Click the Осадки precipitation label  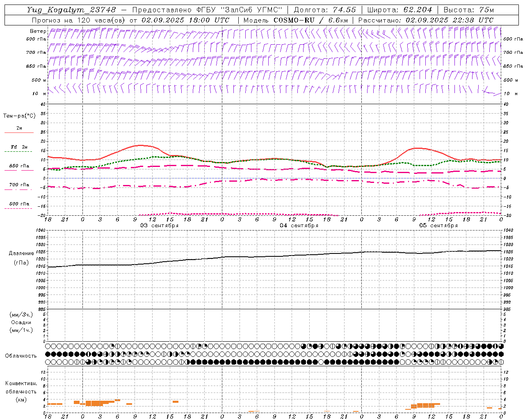tap(21, 323)
